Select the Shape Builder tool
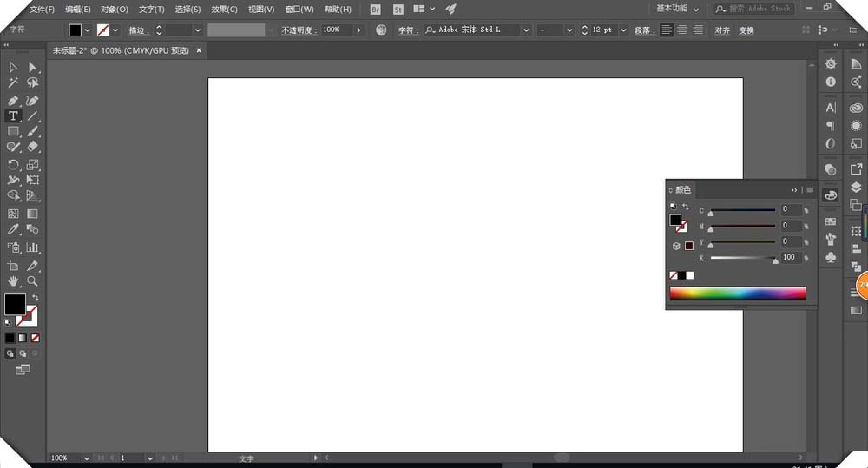Viewport: 868px width, 468px height. click(13, 195)
